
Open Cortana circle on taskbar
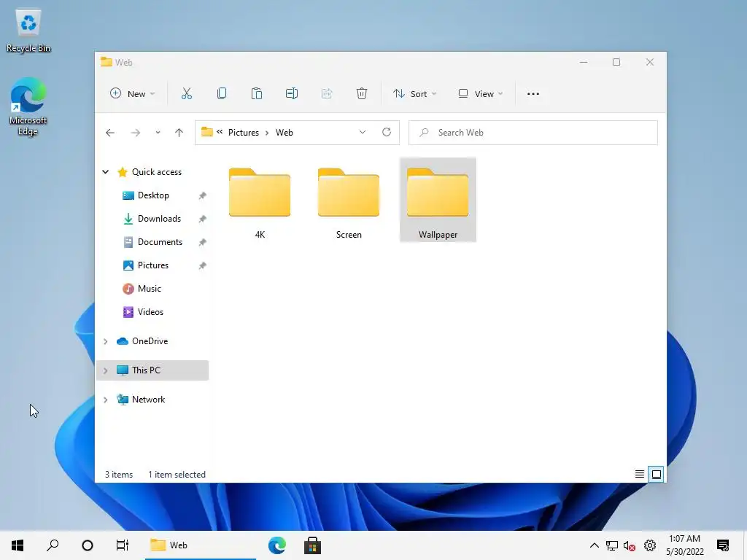(88, 545)
